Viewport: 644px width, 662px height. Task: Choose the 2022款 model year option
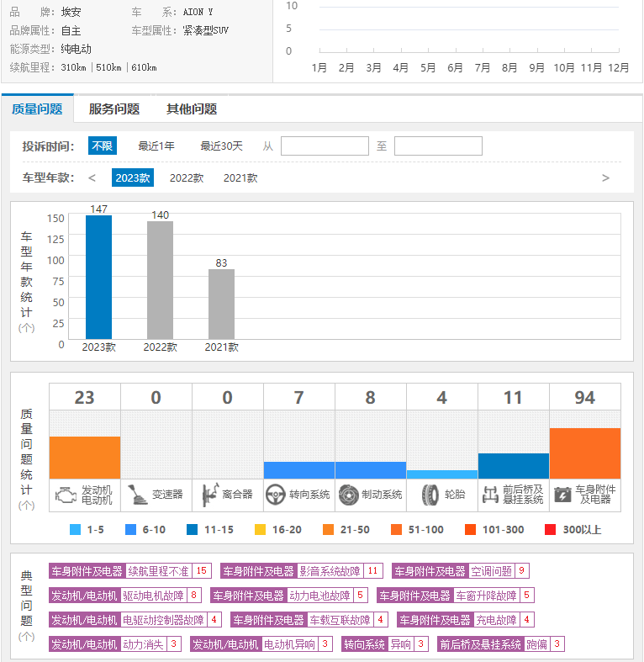click(187, 178)
